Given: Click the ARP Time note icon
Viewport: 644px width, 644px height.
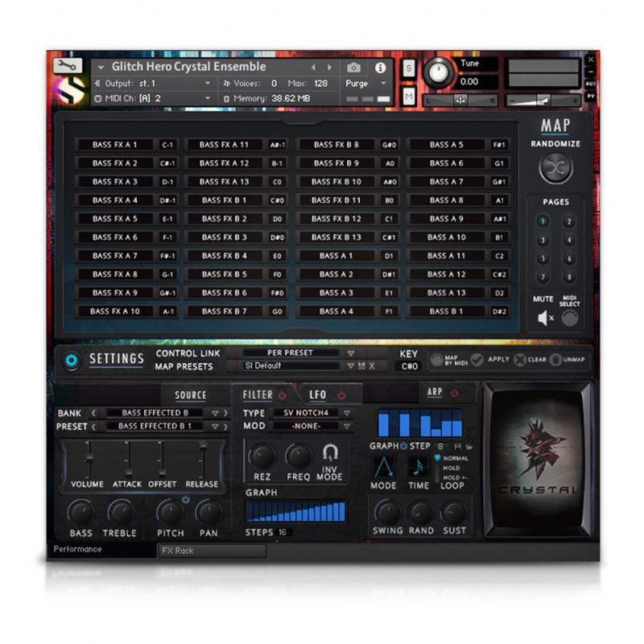Looking at the screenshot, I should pos(418,466).
